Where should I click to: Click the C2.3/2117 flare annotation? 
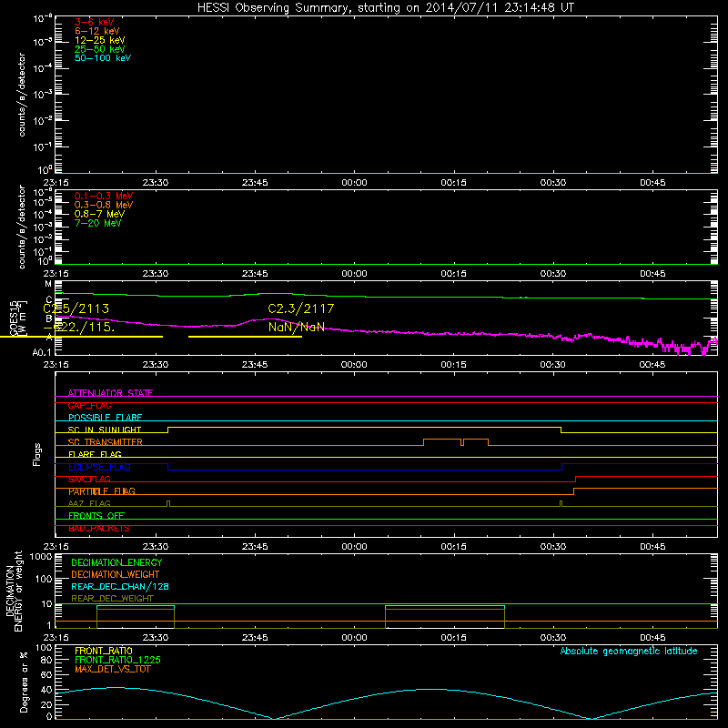coord(301,308)
